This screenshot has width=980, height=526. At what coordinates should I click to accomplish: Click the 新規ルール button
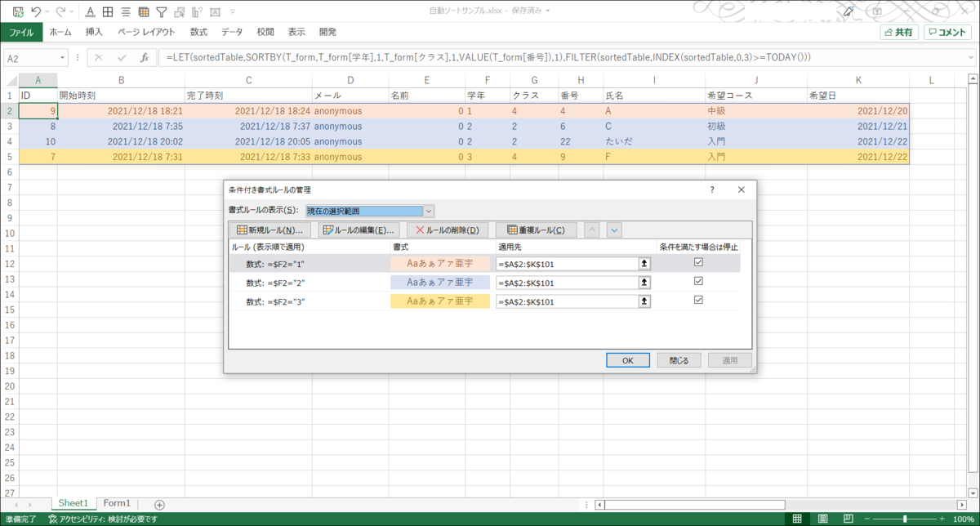tap(269, 230)
